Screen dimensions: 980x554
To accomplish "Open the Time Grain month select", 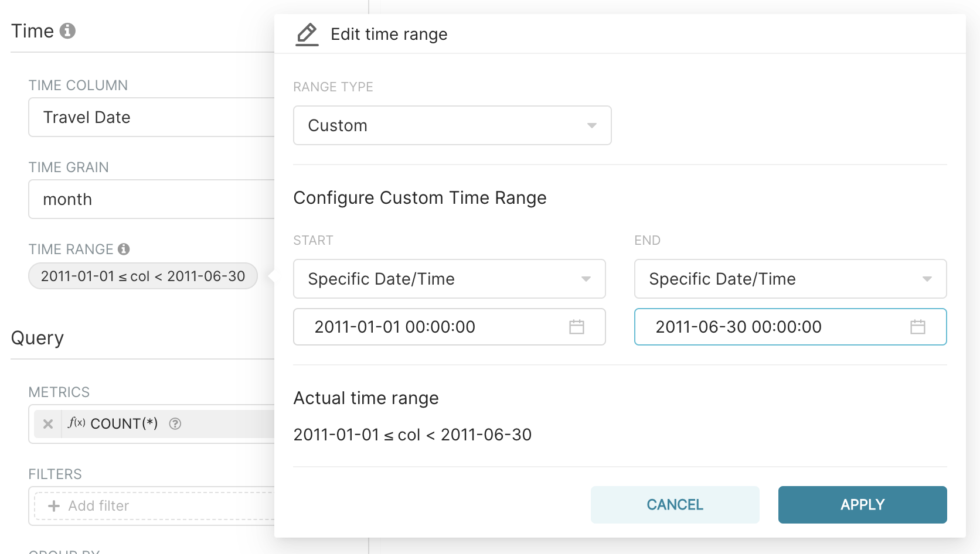I will point(151,199).
